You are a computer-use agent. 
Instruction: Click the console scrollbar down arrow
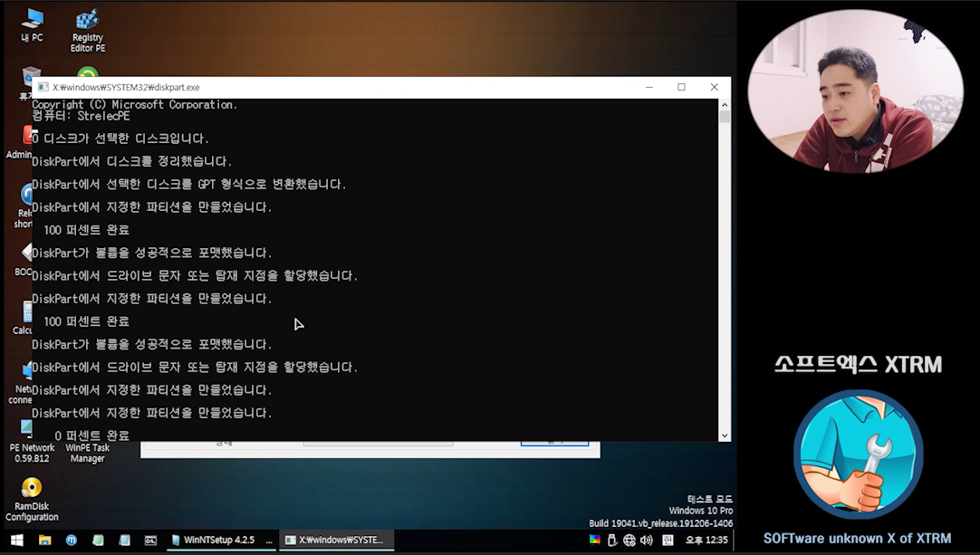click(725, 435)
